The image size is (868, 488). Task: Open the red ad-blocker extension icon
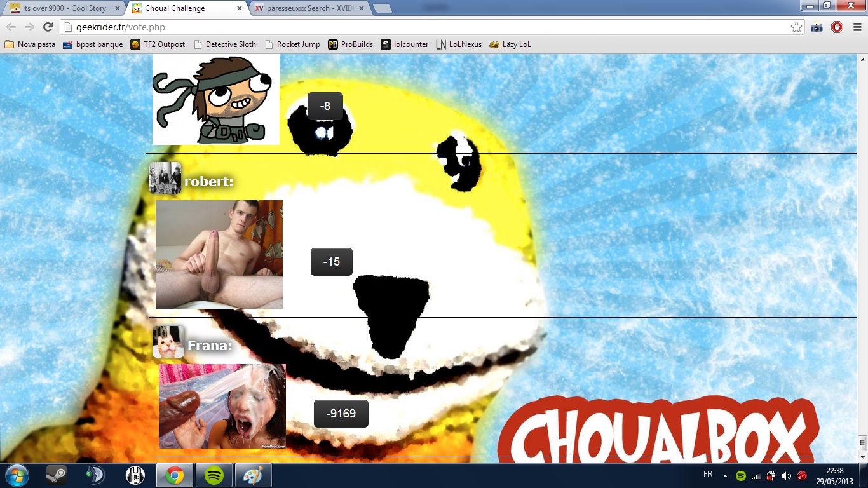click(x=837, y=27)
